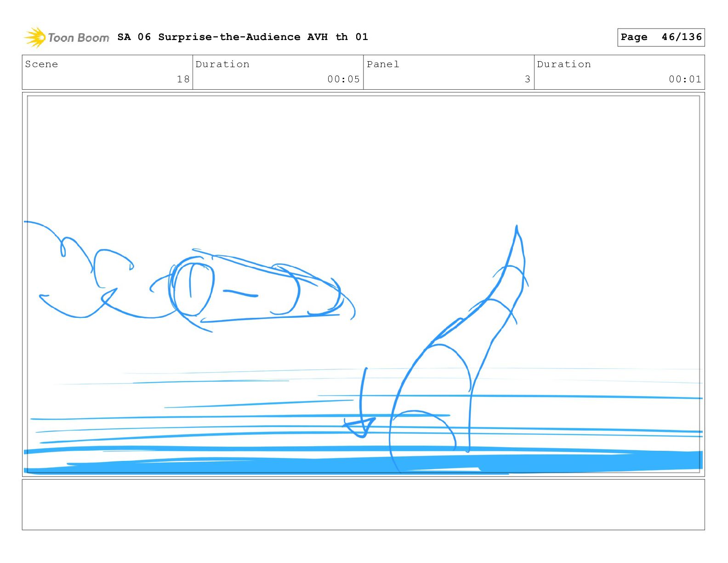Click the storyboard sketch panel
Viewport: 728px width, 563px height.
click(x=363, y=284)
